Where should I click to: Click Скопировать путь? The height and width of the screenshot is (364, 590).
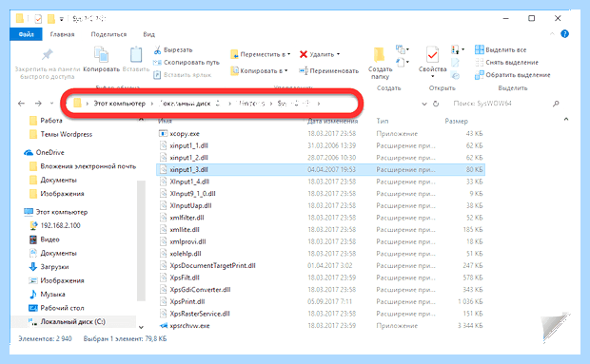tap(187, 63)
